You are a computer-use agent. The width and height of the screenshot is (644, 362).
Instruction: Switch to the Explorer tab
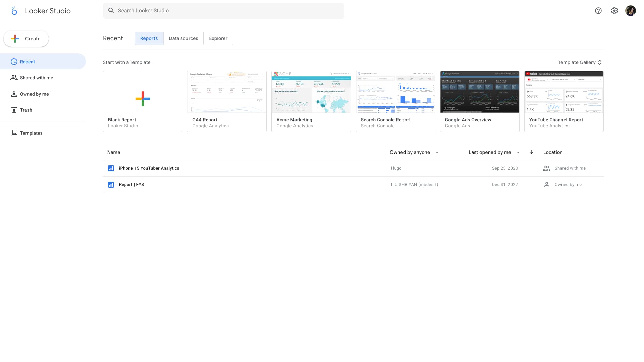point(218,38)
